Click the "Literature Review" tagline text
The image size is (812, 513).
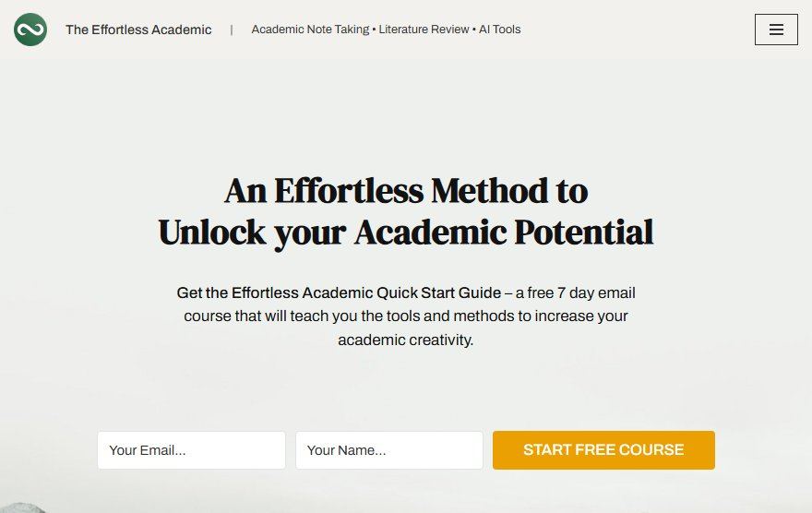click(424, 30)
